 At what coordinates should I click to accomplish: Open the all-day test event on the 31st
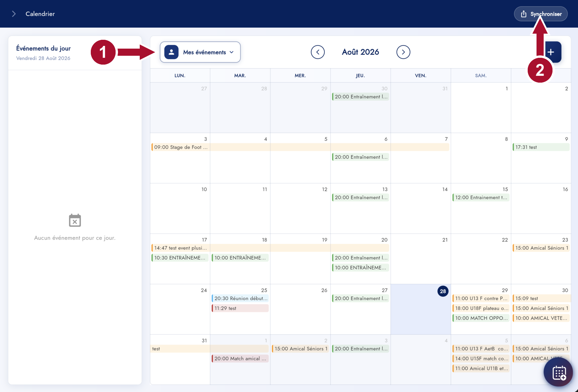click(209, 348)
